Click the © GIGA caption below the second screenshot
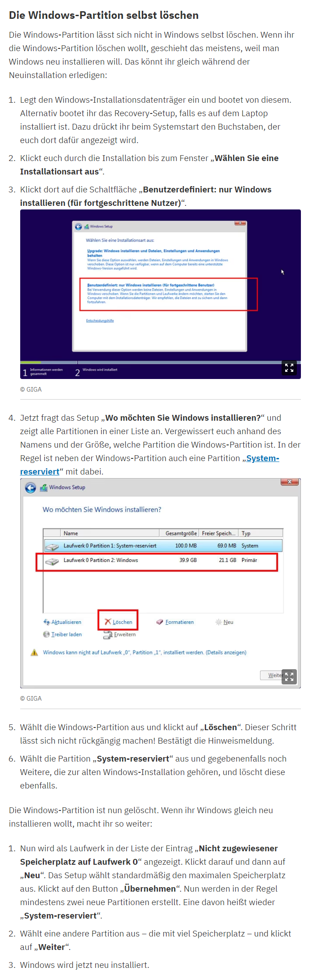The width and height of the screenshot is (331, 980). tap(31, 698)
